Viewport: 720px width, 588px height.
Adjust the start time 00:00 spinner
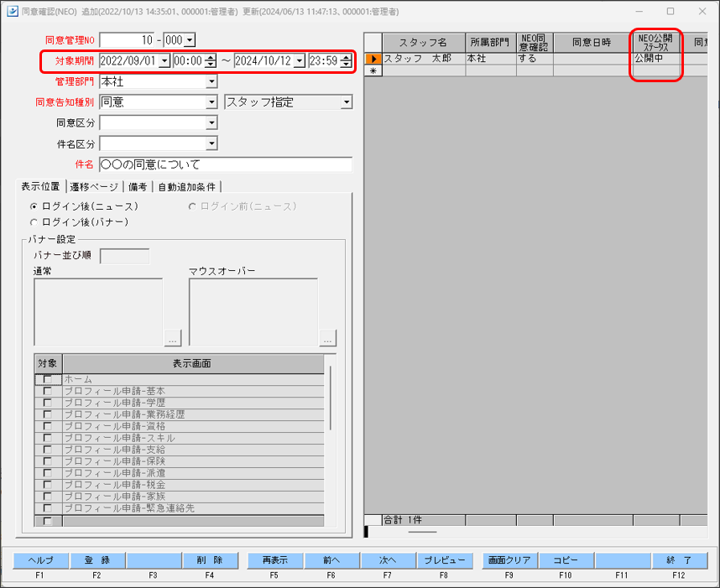(211, 61)
